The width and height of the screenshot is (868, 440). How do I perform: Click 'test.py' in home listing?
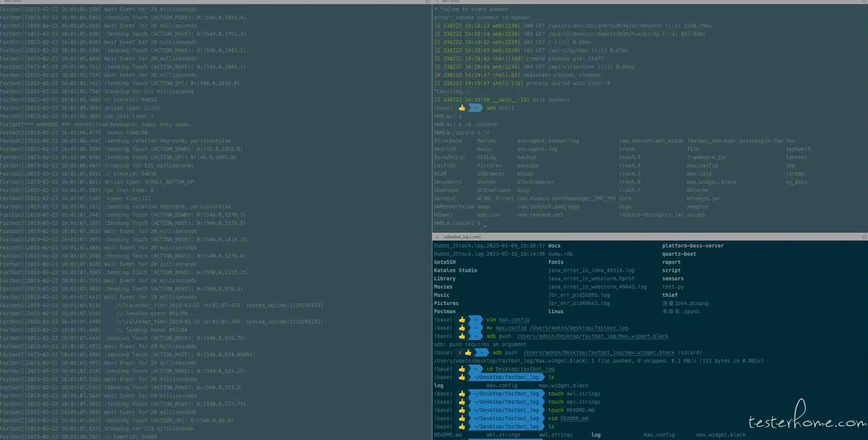pyautogui.click(x=673, y=286)
